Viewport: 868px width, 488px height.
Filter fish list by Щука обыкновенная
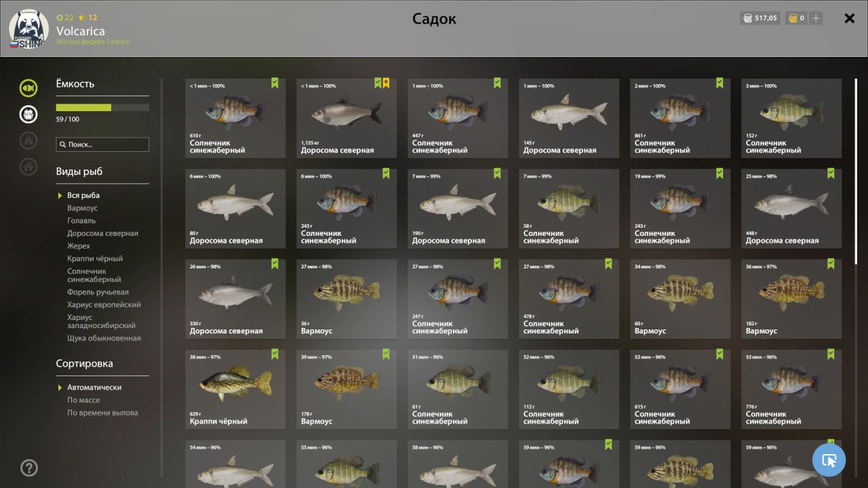[104, 338]
